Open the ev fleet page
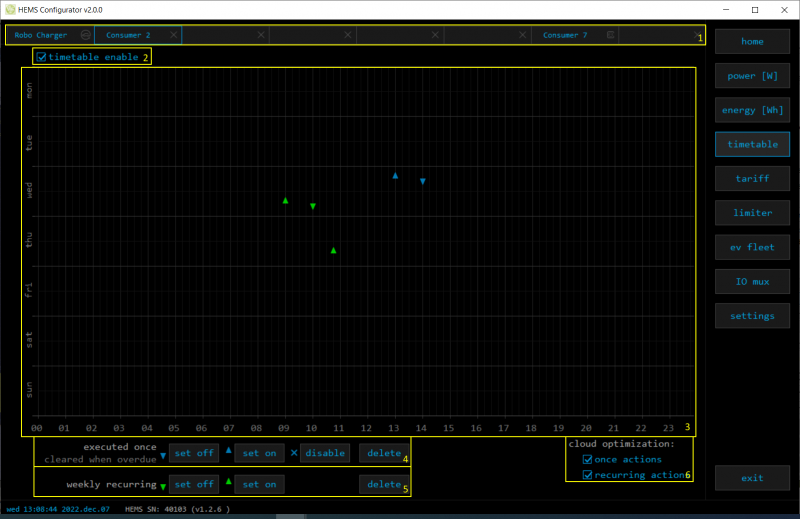Image resolution: width=800 pixels, height=519 pixels. (x=752, y=247)
